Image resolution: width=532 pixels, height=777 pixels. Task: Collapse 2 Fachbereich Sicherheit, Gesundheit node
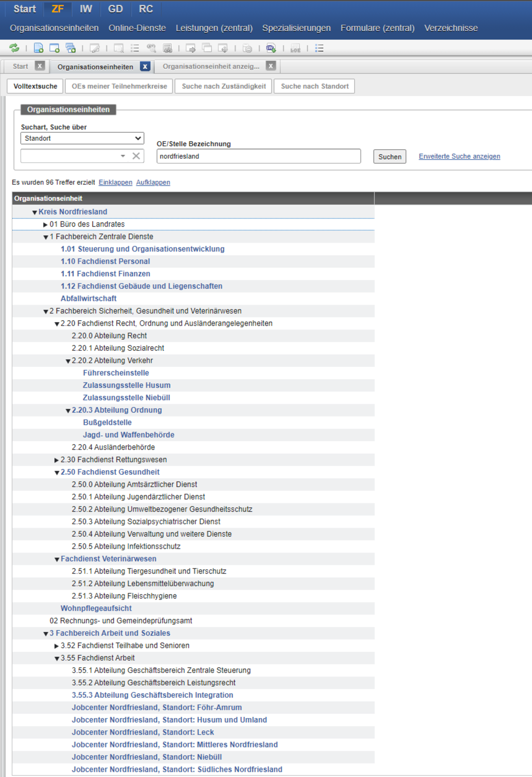(46, 312)
